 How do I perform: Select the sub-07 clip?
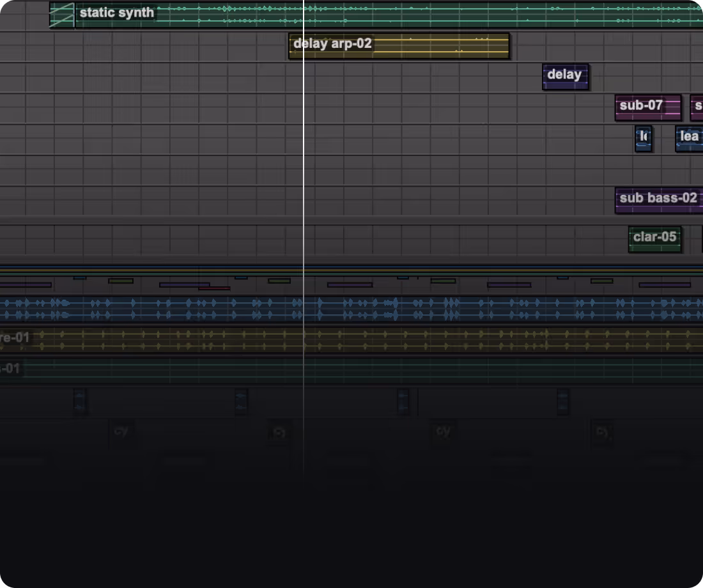pos(647,107)
